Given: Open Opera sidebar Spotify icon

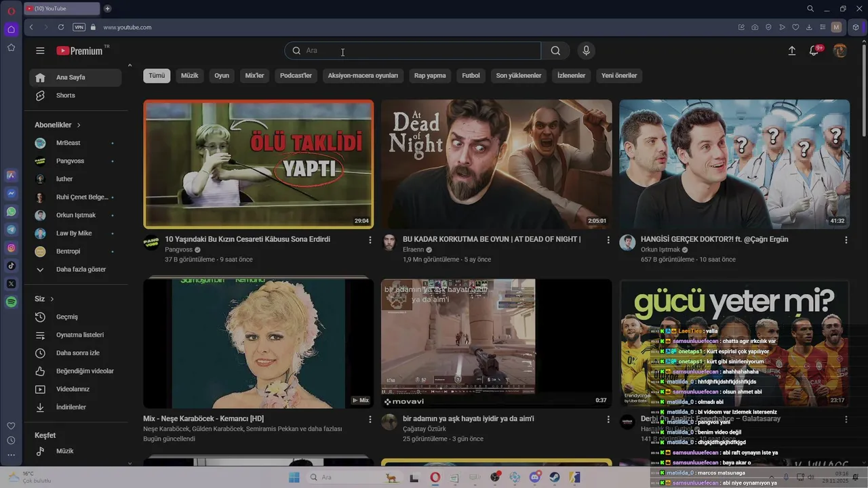Looking at the screenshot, I should point(11,302).
